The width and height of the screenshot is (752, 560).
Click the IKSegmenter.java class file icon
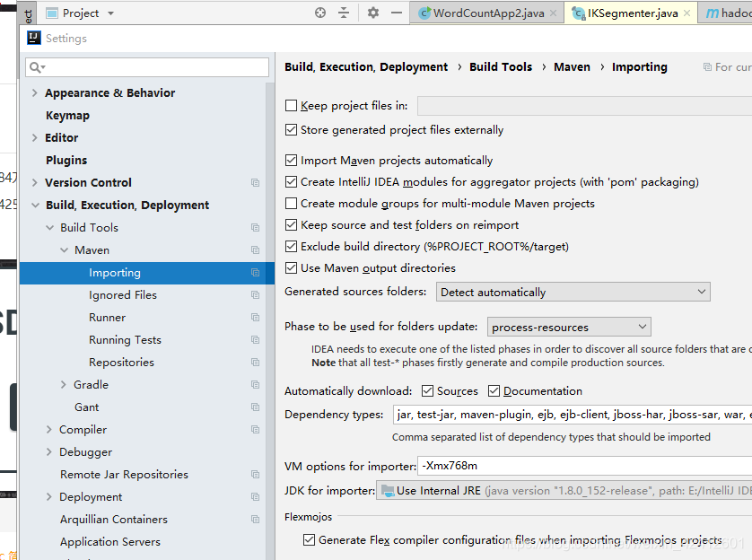pos(579,13)
